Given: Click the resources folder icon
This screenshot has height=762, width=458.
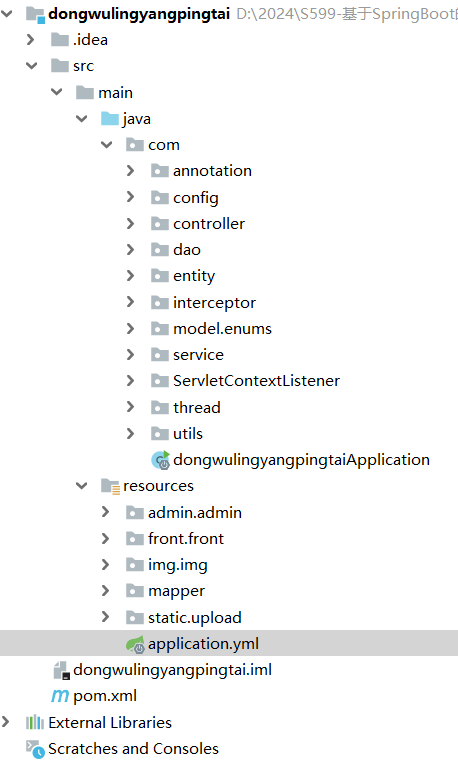Looking at the screenshot, I should point(110,486).
